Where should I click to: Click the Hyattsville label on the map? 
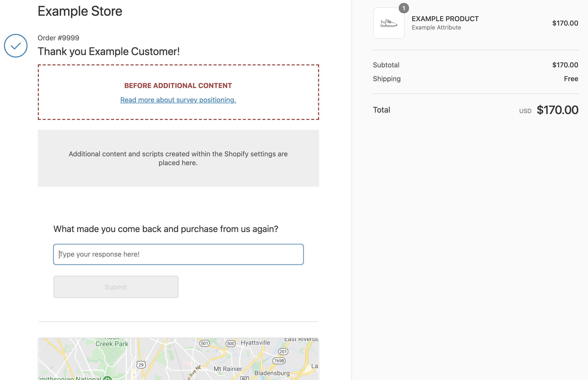[x=255, y=343]
